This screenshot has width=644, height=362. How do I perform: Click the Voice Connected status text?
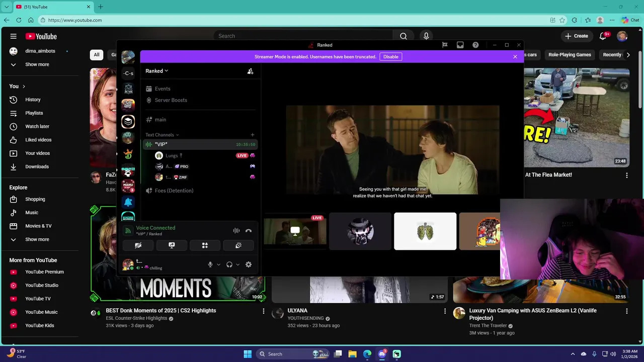[x=155, y=228]
